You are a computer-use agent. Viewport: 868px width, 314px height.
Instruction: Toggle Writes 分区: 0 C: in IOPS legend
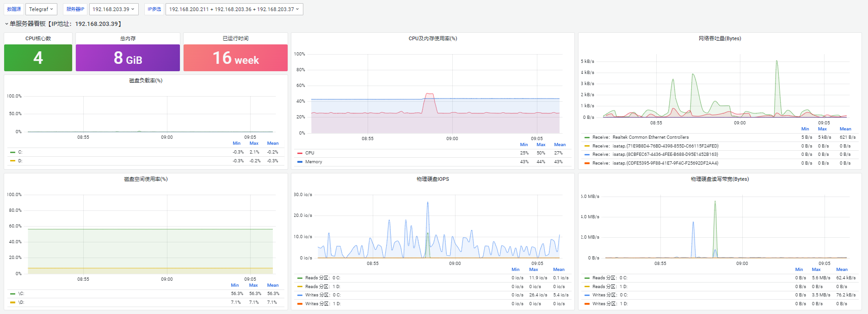[323, 295]
